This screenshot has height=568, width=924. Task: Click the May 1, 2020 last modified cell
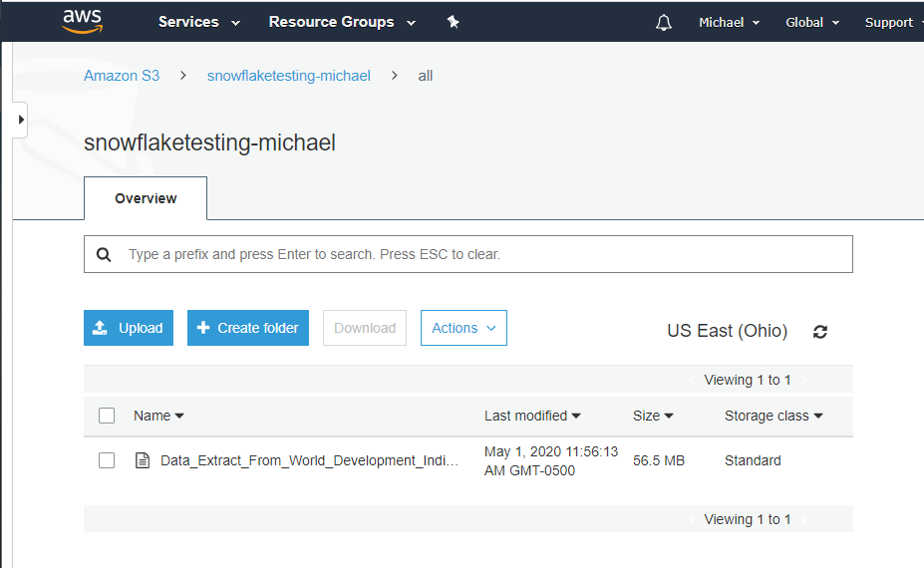click(x=551, y=460)
